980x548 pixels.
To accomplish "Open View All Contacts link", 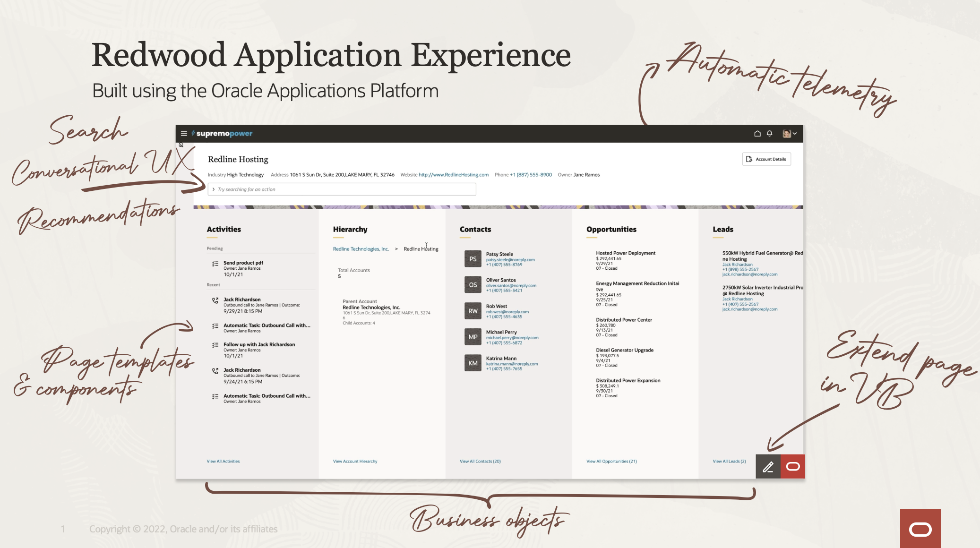I will tap(481, 461).
